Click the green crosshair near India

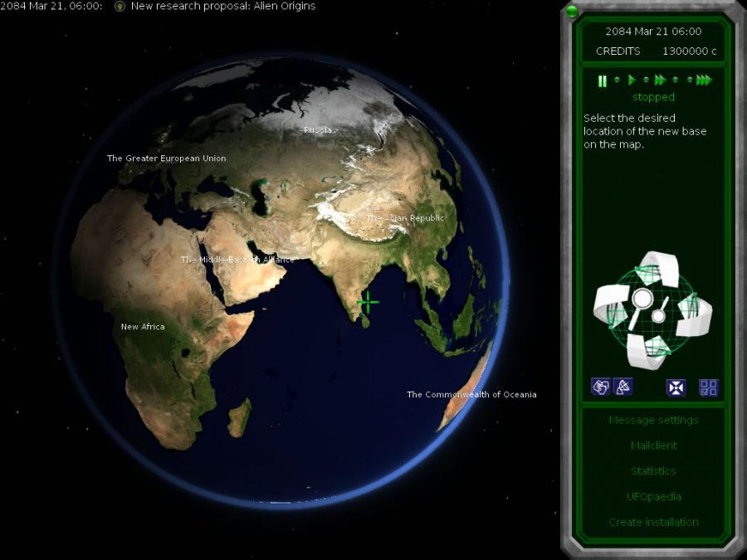coord(368,302)
